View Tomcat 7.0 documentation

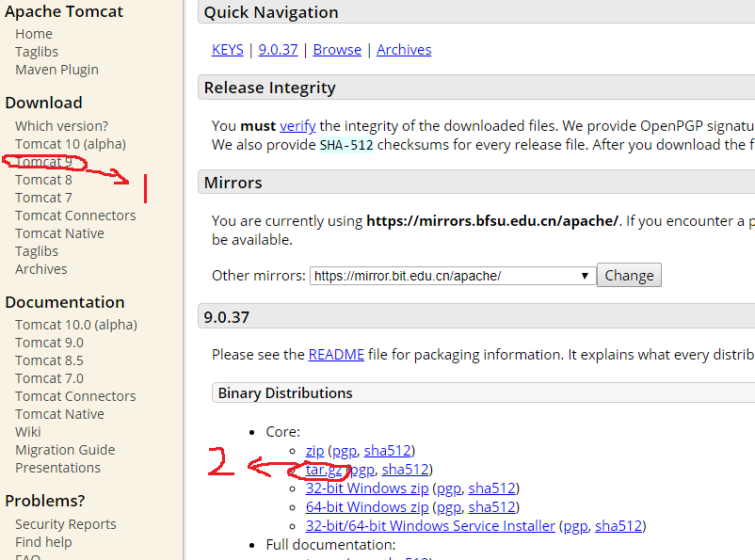(49, 378)
